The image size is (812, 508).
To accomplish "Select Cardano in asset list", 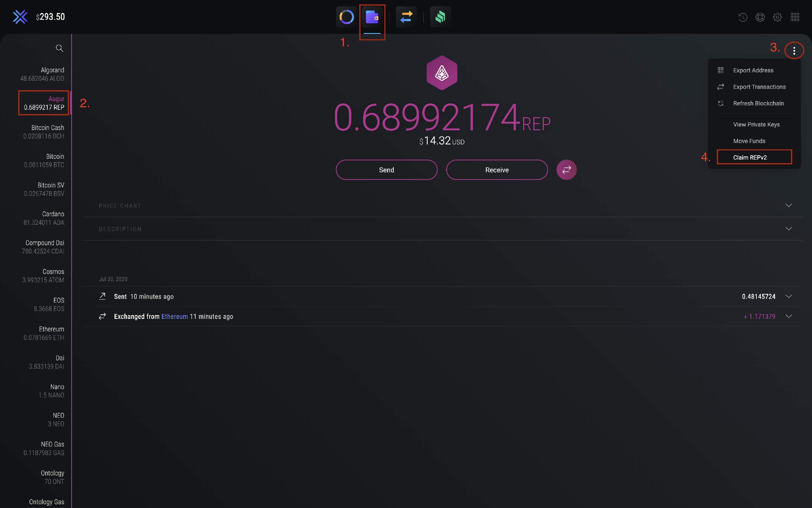I will coord(44,218).
